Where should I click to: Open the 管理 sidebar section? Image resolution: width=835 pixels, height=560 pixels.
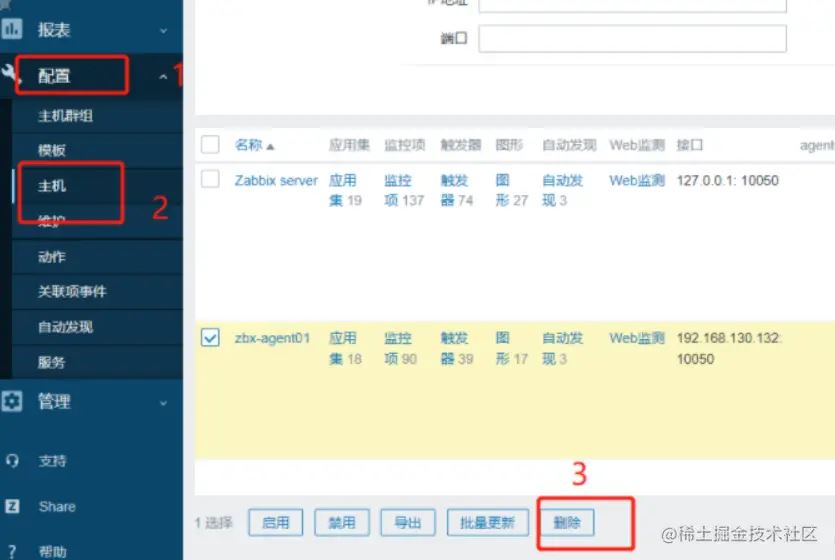tap(54, 401)
